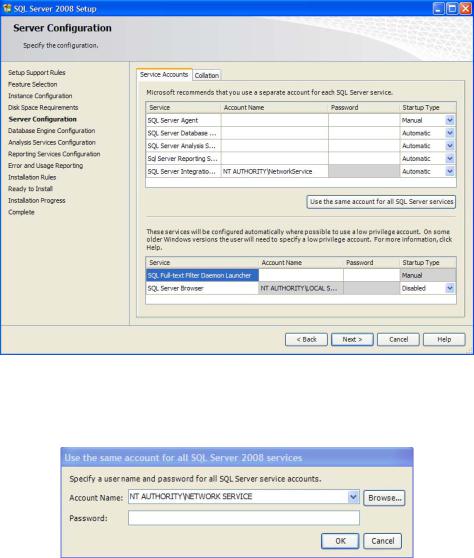Click Feature Selection in the step list
Viewport: 474px width, 558px height.
32,84
